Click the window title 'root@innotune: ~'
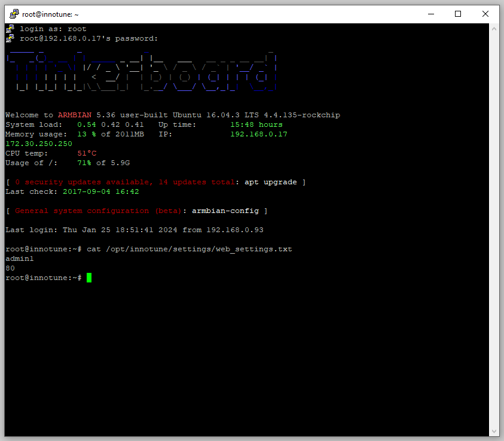504x441 pixels. [x=50, y=14]
